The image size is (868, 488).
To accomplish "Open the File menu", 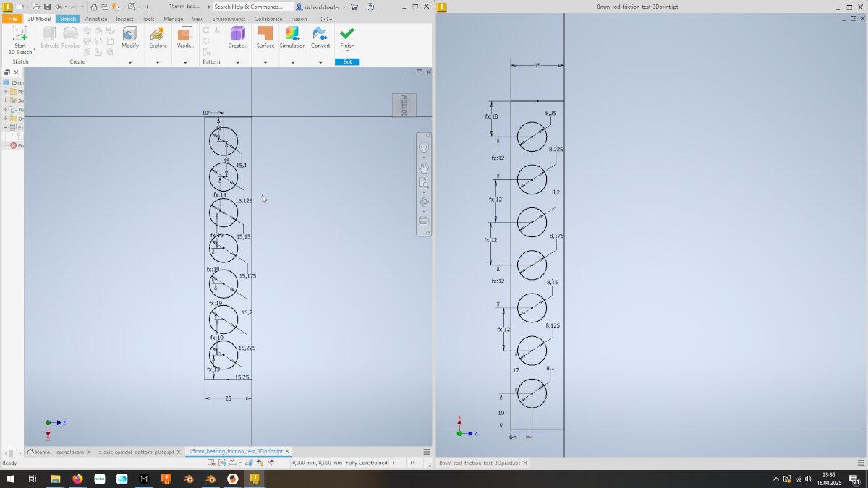I will pyautogui.click(x=12, y=19).
